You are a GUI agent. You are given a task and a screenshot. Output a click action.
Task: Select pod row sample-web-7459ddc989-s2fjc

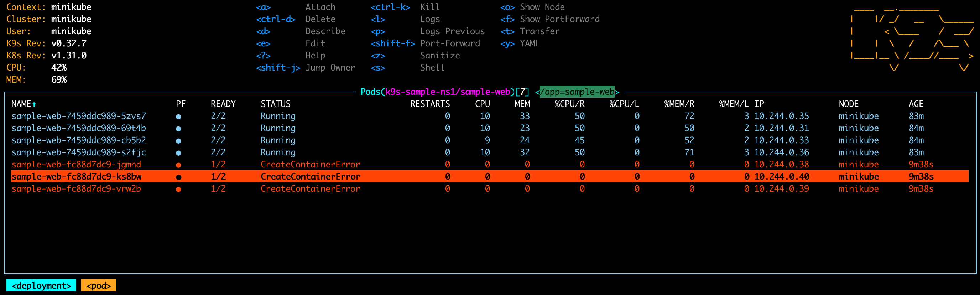pyautogui.click(x=490, y=152)
